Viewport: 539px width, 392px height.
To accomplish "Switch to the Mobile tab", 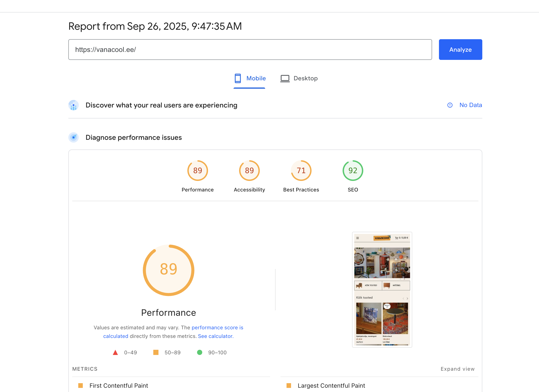I will pyautogui.click(x=256, y=78).
